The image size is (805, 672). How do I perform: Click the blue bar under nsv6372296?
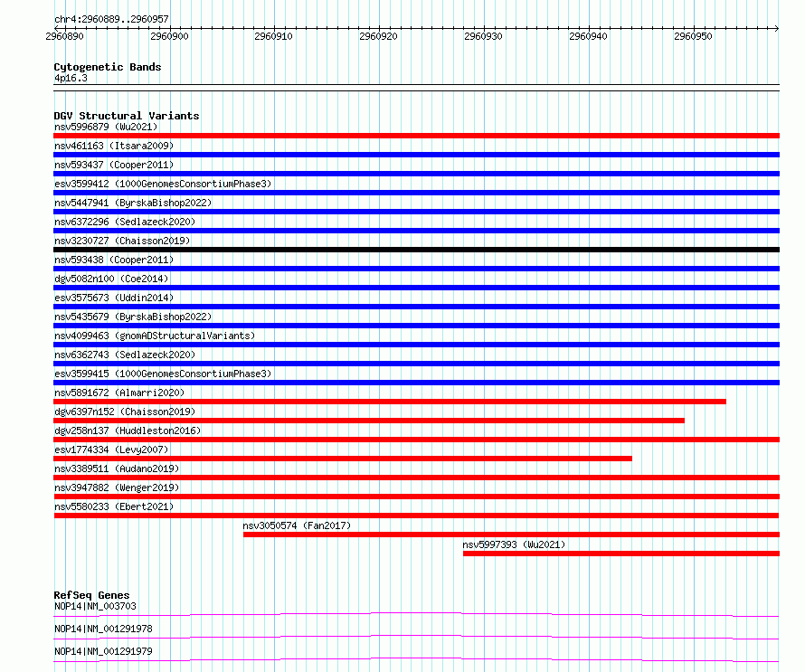pyautogui.click(x=416, y=231)
